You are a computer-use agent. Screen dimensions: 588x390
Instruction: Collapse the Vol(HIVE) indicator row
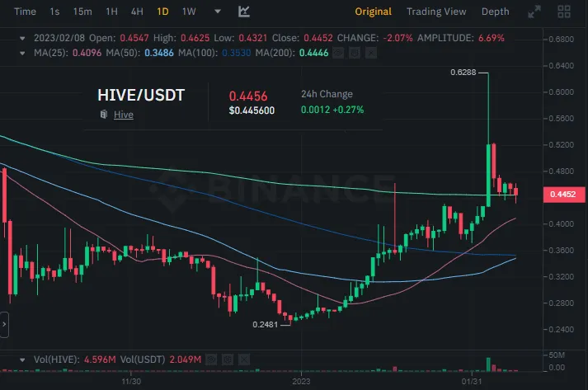(22, 360)
